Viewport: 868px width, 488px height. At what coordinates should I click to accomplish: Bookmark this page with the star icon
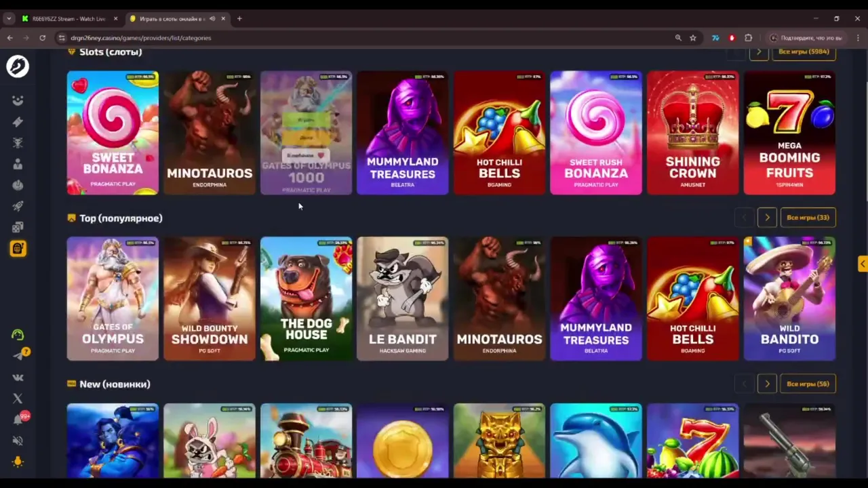pyautogui.click(x=693, y=38)
